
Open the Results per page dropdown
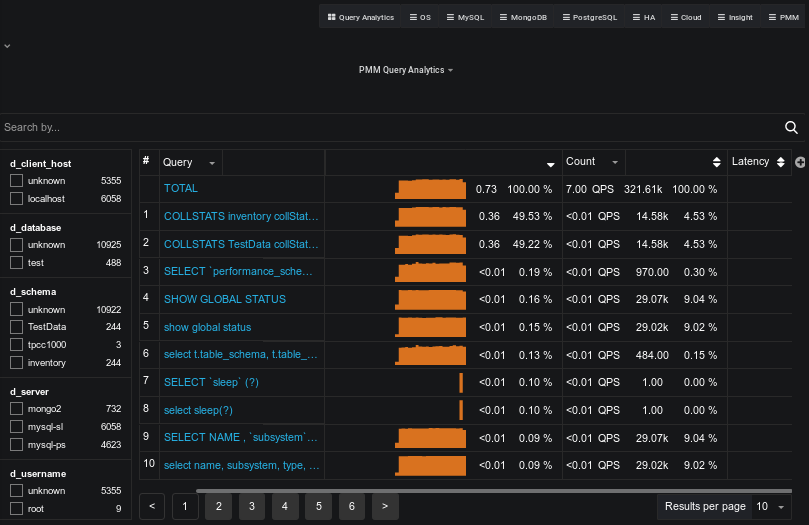pos(769,507)
